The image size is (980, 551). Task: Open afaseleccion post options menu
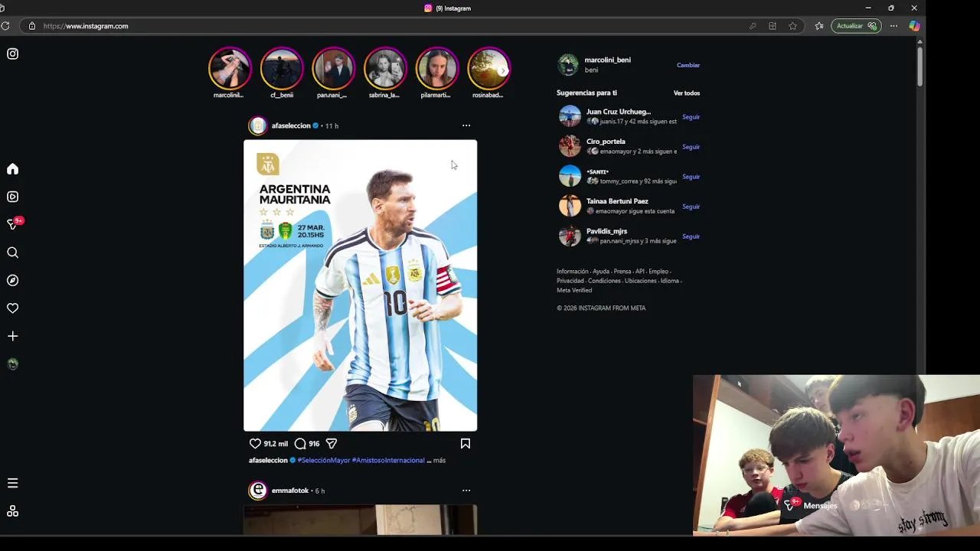(x=466, y=126)
